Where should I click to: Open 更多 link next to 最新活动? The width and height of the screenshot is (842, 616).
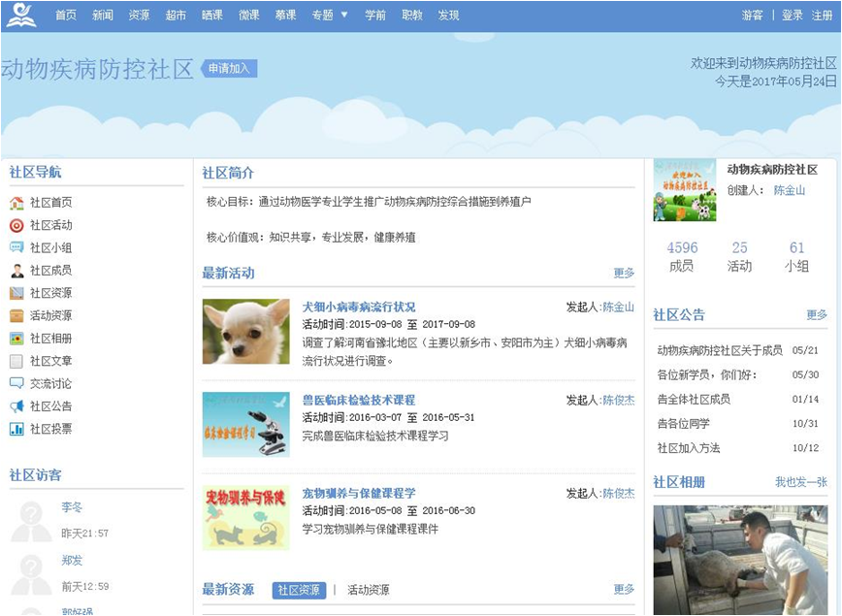click(x=624, y=274)
